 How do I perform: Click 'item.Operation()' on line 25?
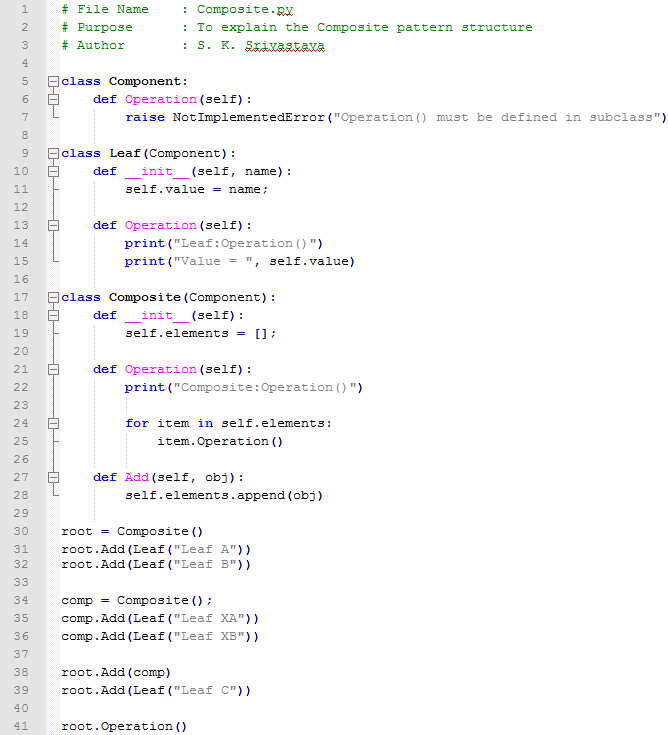[220, 442]
